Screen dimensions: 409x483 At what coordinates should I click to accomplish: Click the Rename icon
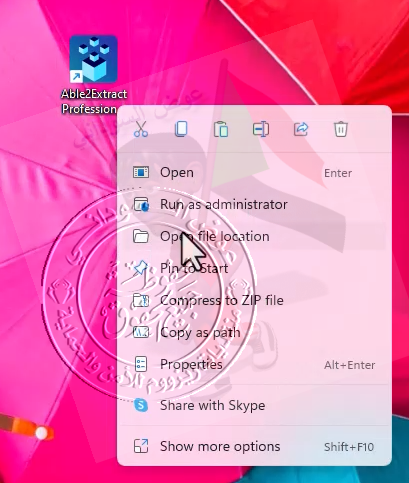click(x=261, y=129)
